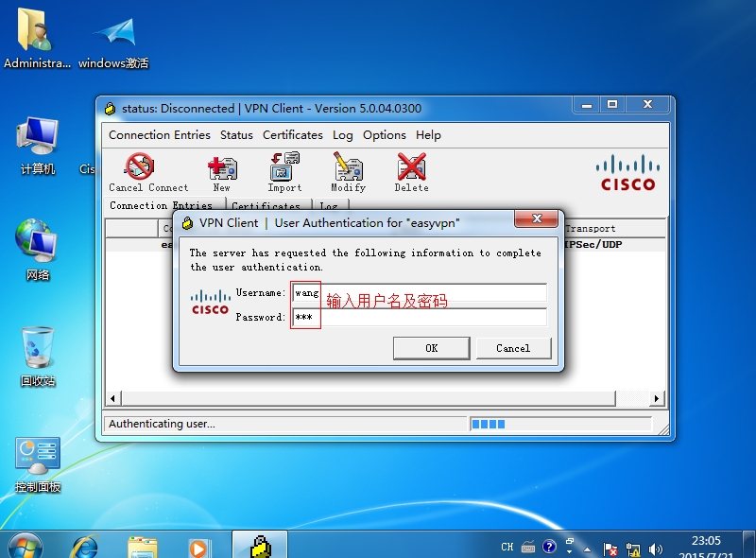756x558 pixels.
Task: Click the on-screen keyboard tray icon
Action: click(528, 547)
